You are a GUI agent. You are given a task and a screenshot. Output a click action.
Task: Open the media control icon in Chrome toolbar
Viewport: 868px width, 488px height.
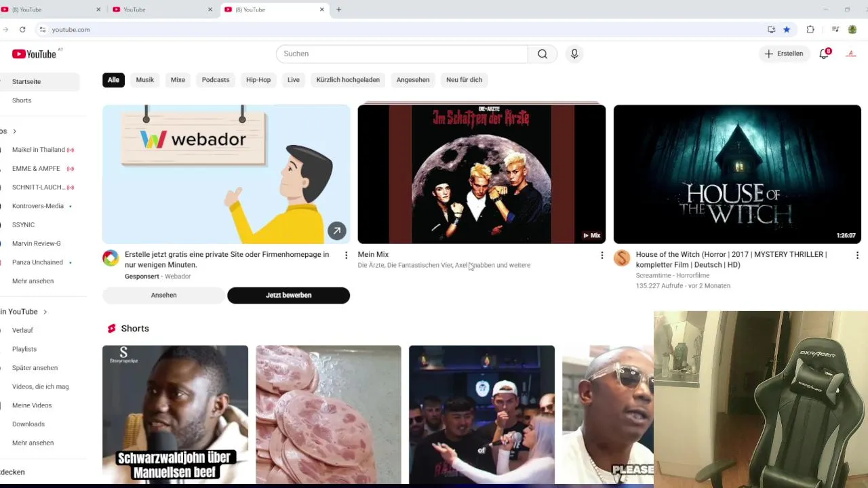click(835, 30)
